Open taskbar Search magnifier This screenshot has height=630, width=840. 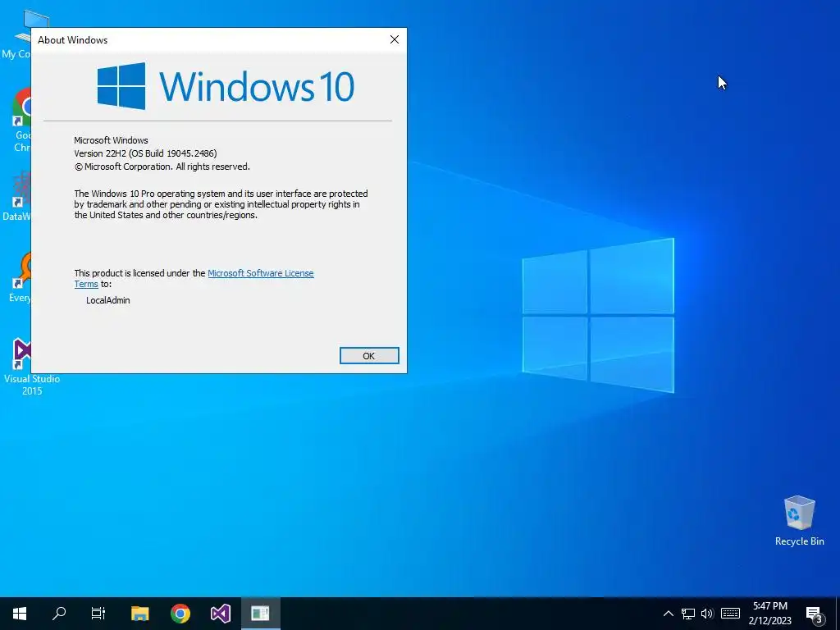59,614
